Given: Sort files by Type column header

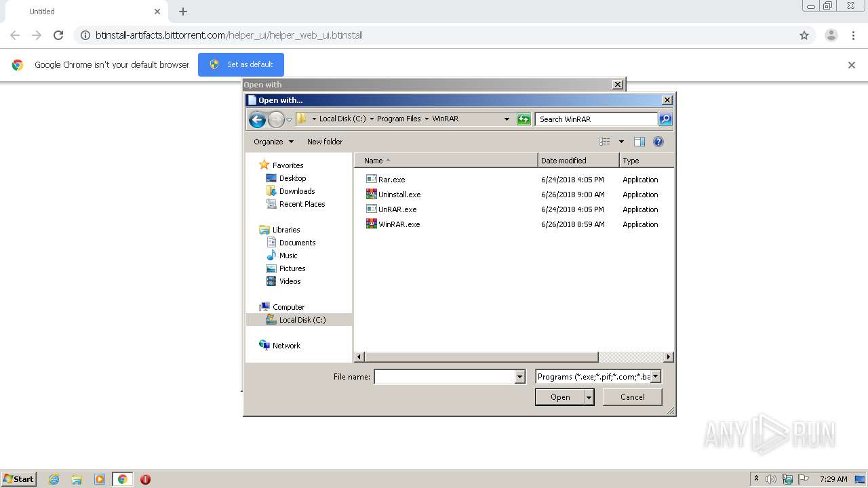Looking at the screenshot, I should click(647, 161).
